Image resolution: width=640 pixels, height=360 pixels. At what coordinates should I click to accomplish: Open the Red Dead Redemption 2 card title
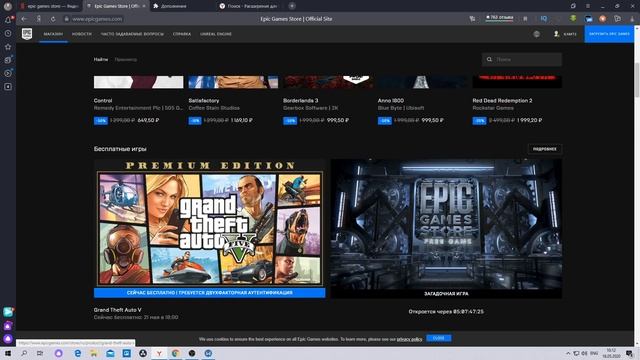(x=502, y=100)
